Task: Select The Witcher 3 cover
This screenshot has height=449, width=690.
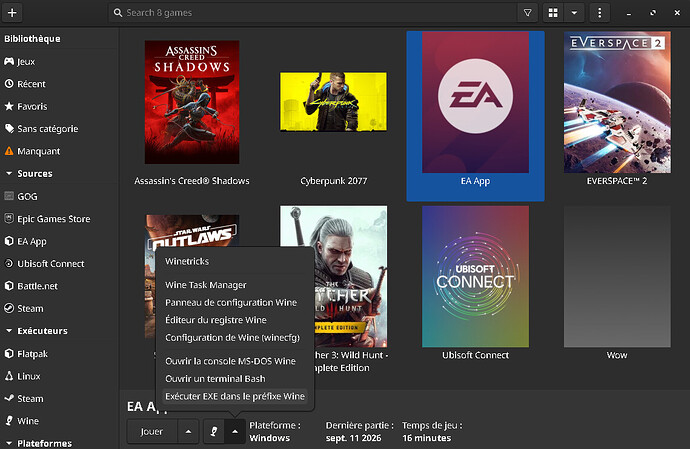Action: [350, 276]
